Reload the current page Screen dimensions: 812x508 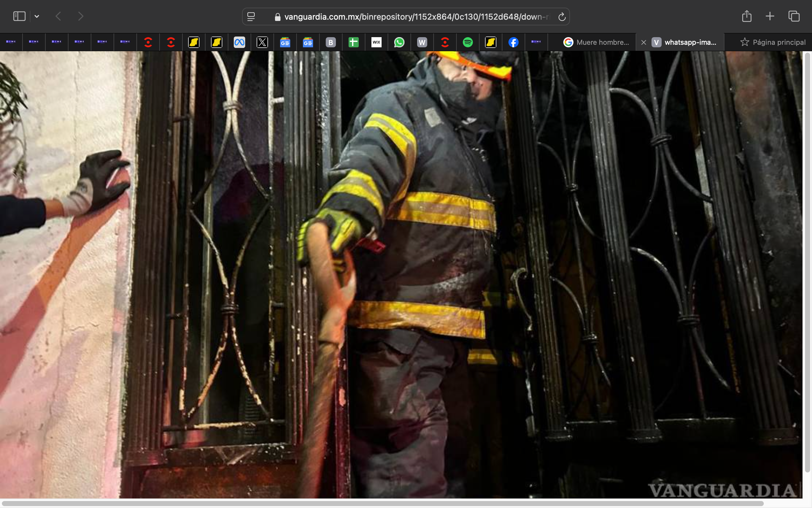(x=562, y=17)
